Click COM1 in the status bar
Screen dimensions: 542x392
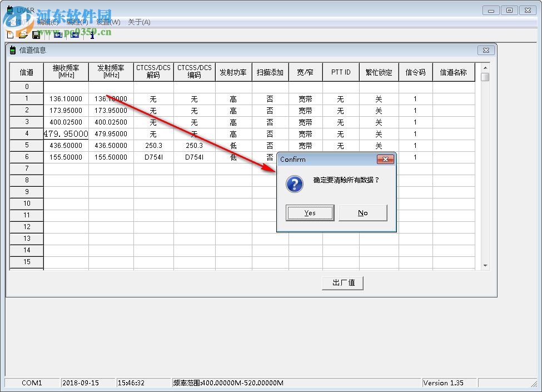tap(32, 383)
